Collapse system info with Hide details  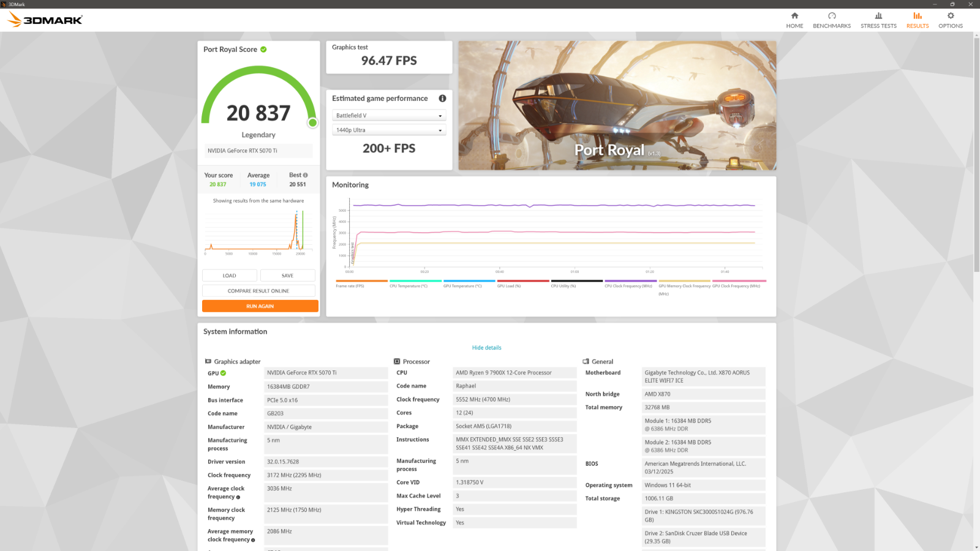(x=487, y=348)
